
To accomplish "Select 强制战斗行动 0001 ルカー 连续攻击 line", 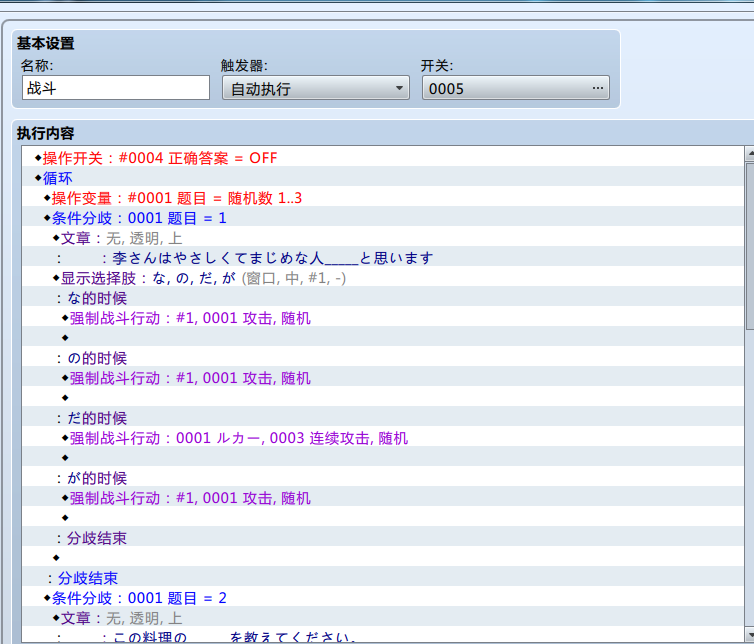I will tap(382, 438).
